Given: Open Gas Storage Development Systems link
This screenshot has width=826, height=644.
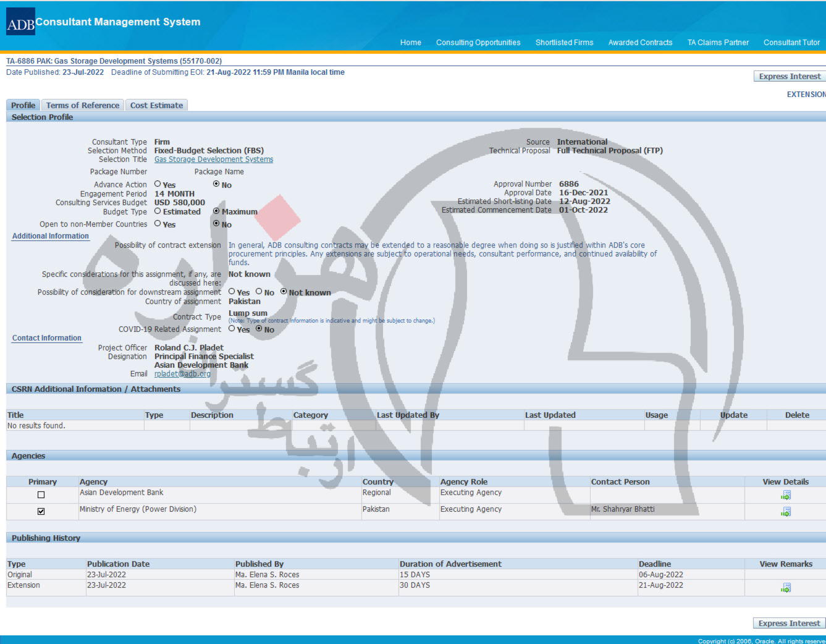Looking at the screenshot, I should point(214,159).
